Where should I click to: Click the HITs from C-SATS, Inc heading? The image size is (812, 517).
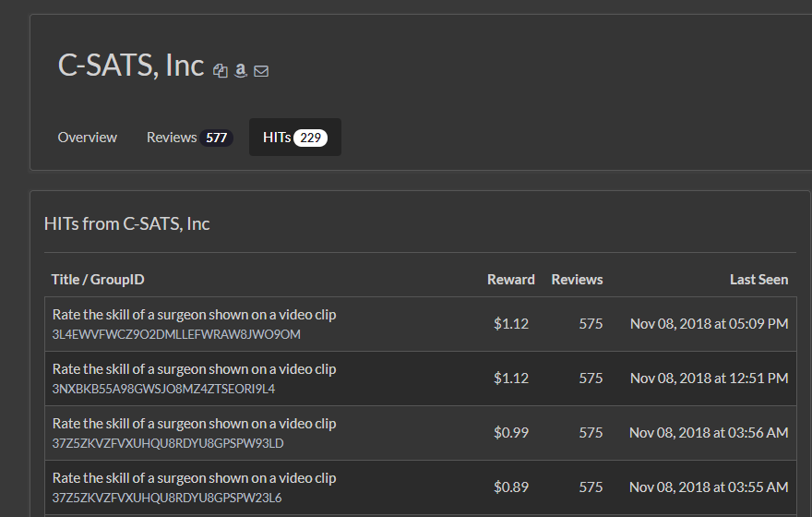(x=127, y=223)
